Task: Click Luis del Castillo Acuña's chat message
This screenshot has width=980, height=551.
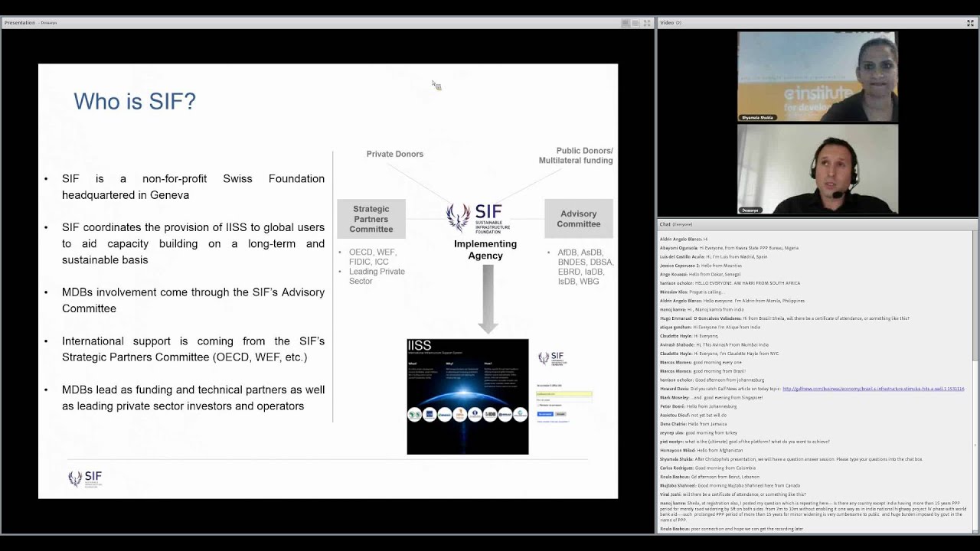Action: click(x=714, y=256)
